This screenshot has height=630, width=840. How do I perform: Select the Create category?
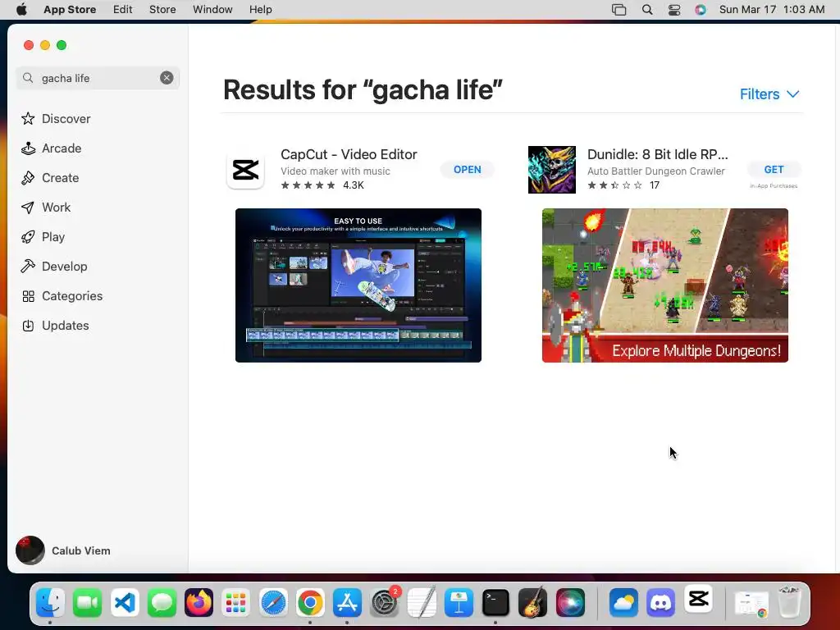click(50, 177)
